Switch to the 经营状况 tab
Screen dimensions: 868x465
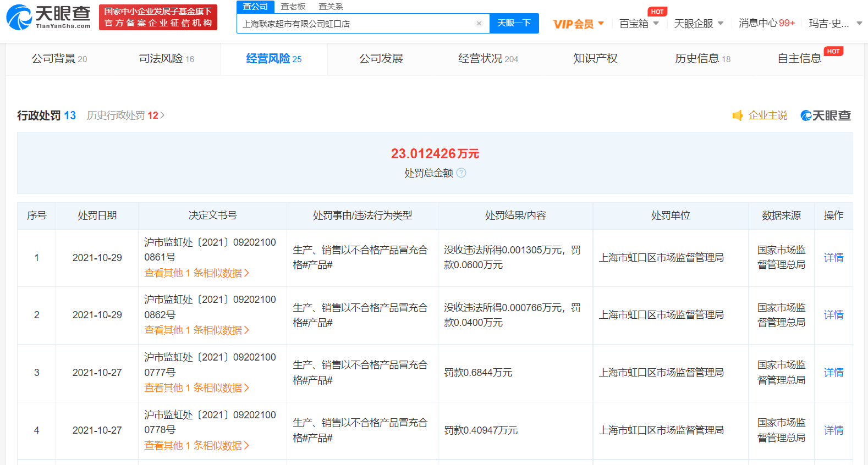tap(488, 58)
